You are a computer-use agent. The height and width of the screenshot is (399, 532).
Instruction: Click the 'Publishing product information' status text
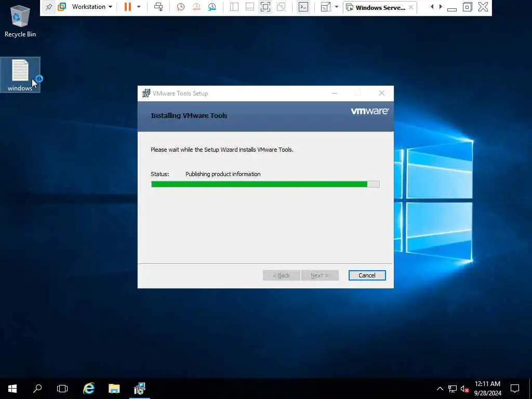(223, 174)
